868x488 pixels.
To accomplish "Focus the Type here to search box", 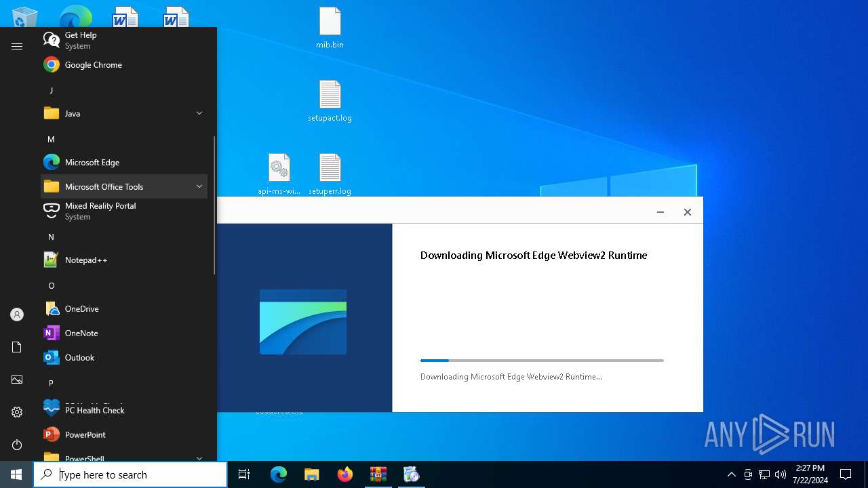I will click(x=130, y=474).
